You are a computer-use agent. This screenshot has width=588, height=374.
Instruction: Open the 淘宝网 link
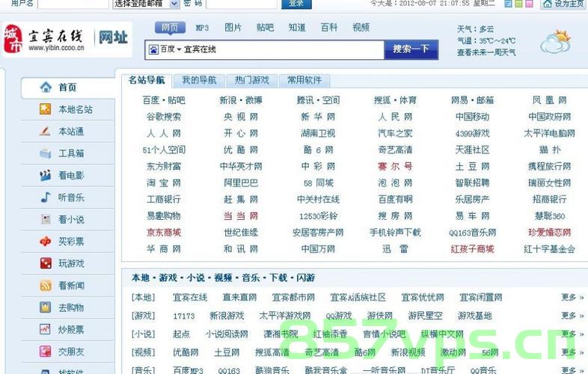coord(164,183)
